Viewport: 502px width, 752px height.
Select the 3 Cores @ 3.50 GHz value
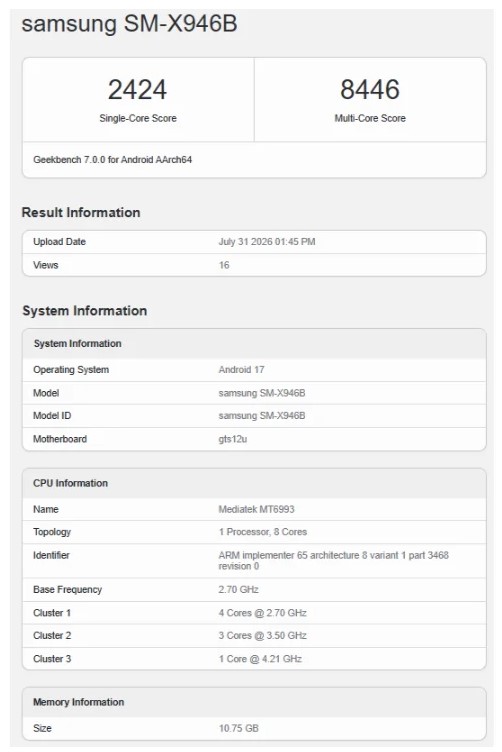click(263, 635)
